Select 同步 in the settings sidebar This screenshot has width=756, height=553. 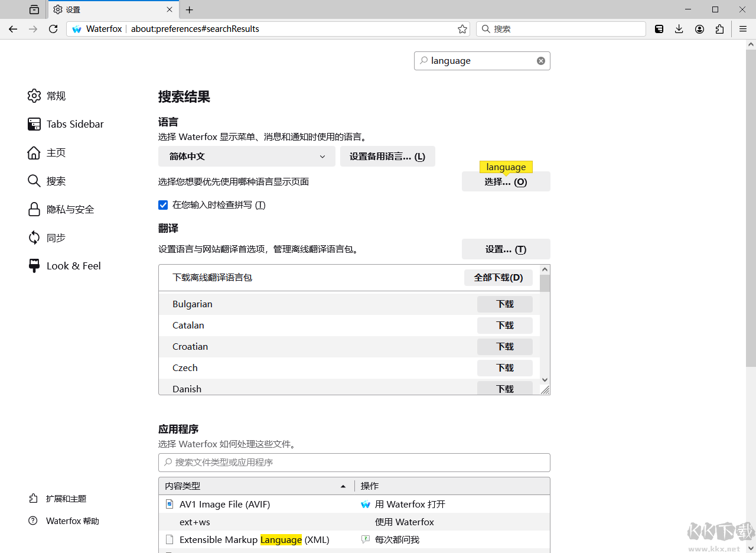pos(55,238)
